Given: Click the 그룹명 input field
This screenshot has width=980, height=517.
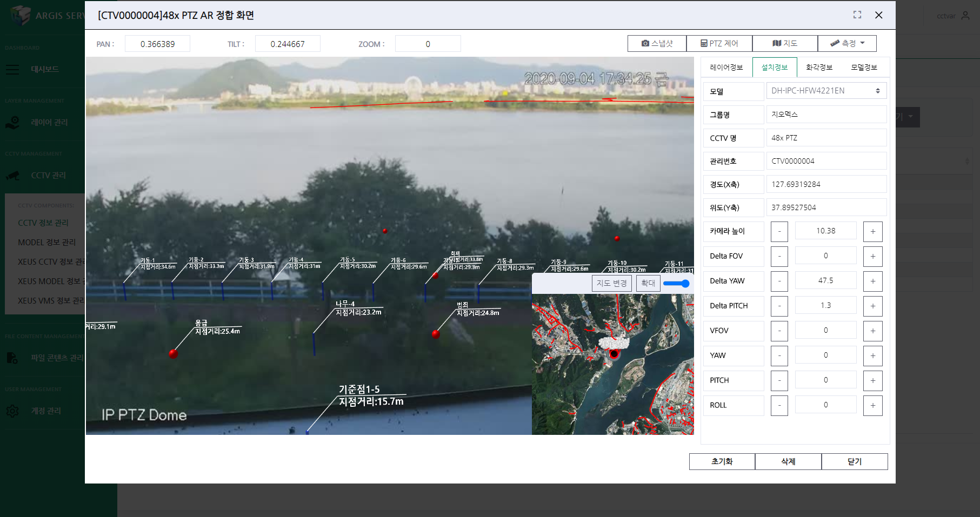Looking at the screenshot, I should [826, 115].
